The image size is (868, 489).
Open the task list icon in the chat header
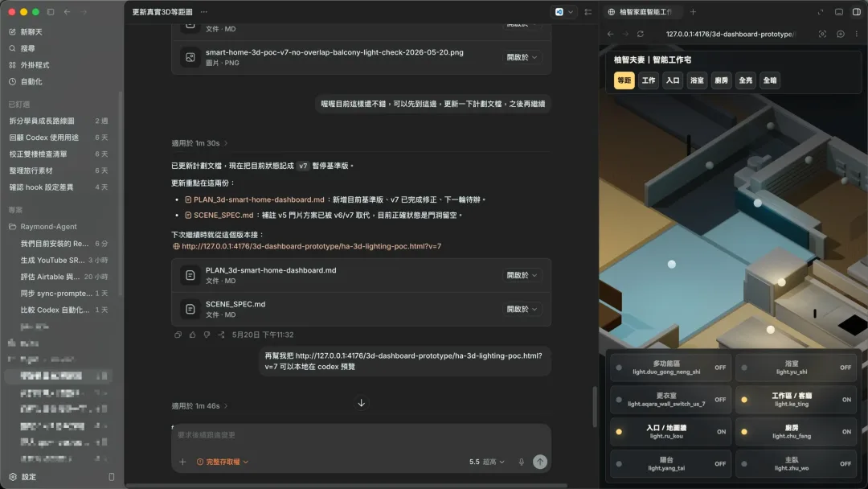pos(588,11)
